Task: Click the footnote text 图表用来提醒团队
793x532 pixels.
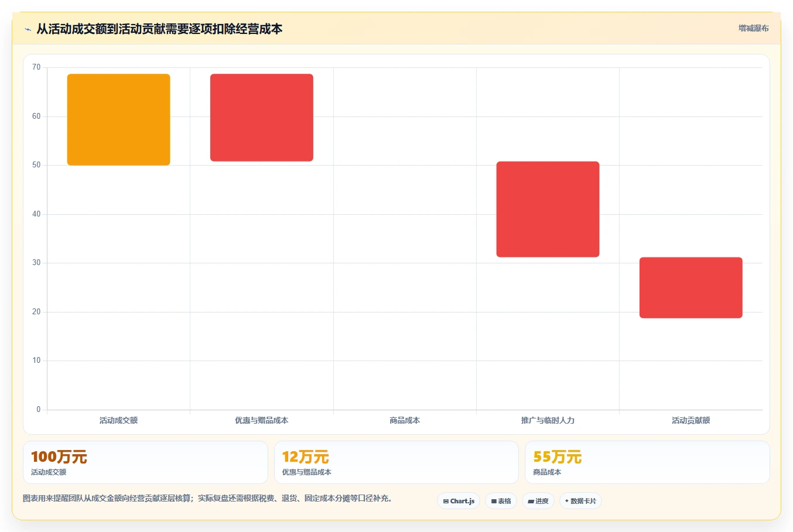Action: point(208,499)
